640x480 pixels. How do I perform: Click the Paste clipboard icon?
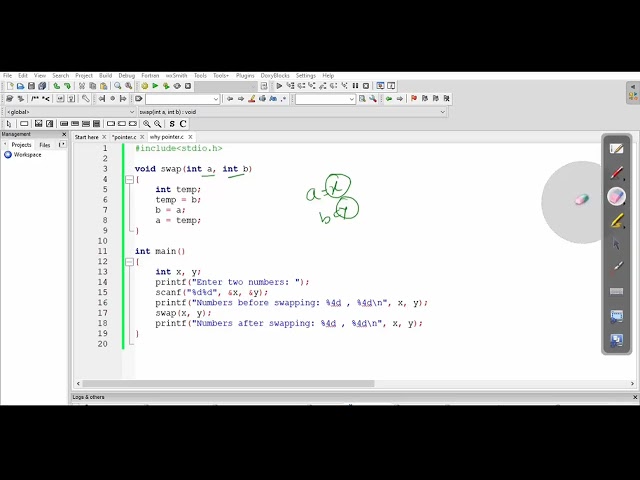tap(104, 86)
